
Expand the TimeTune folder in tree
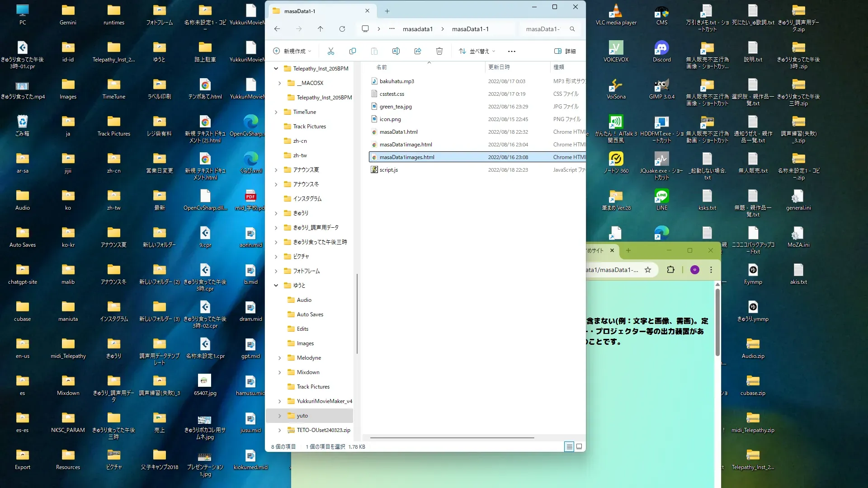(x=276, y=112)
